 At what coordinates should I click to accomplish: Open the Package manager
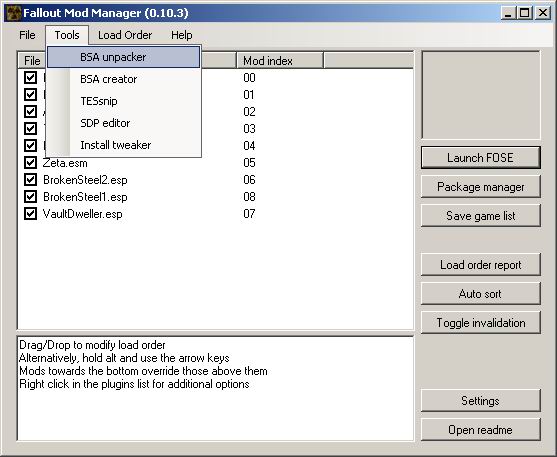(x=481, y=187)
